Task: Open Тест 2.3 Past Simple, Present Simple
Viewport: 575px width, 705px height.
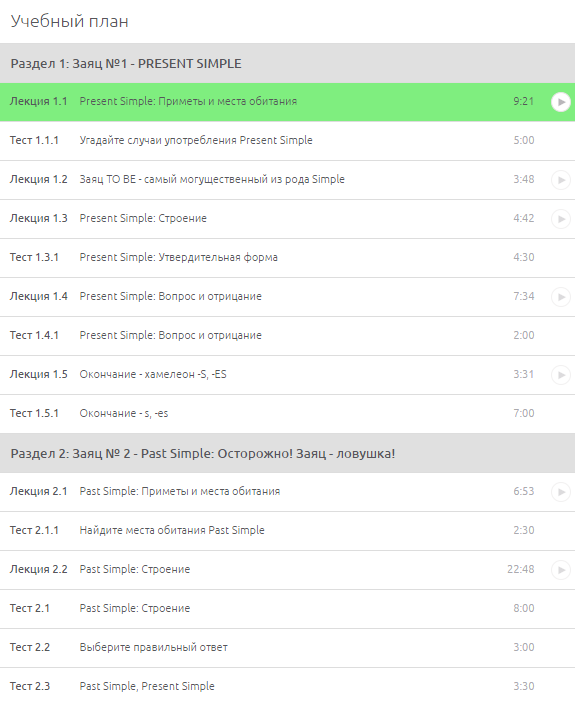Action: point(287,686)
